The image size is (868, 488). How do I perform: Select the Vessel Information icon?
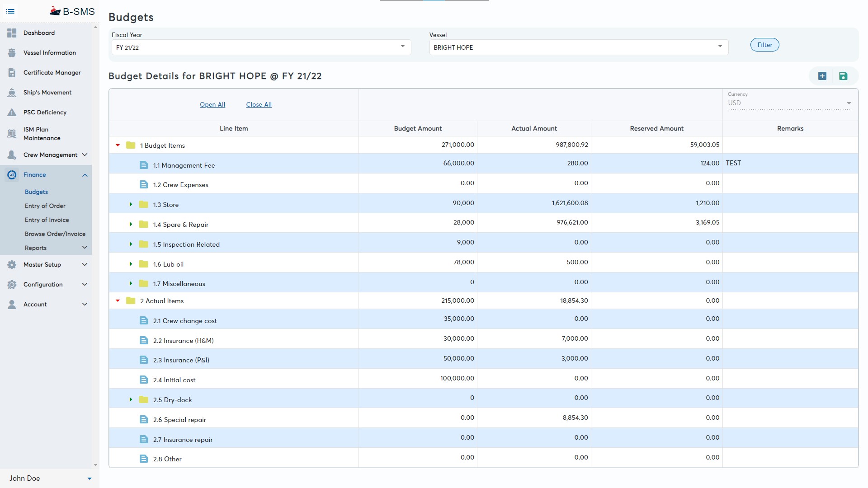(x=11, y=52)
